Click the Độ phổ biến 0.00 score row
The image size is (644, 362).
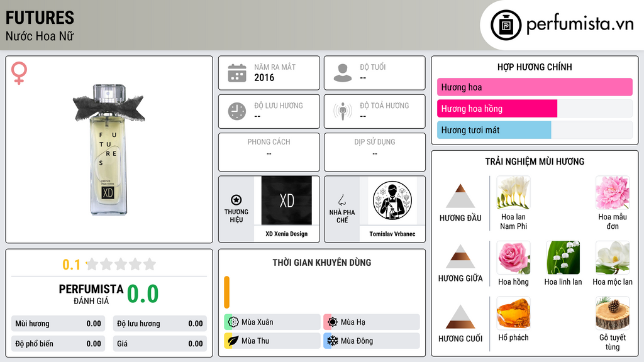coord(58,344)
